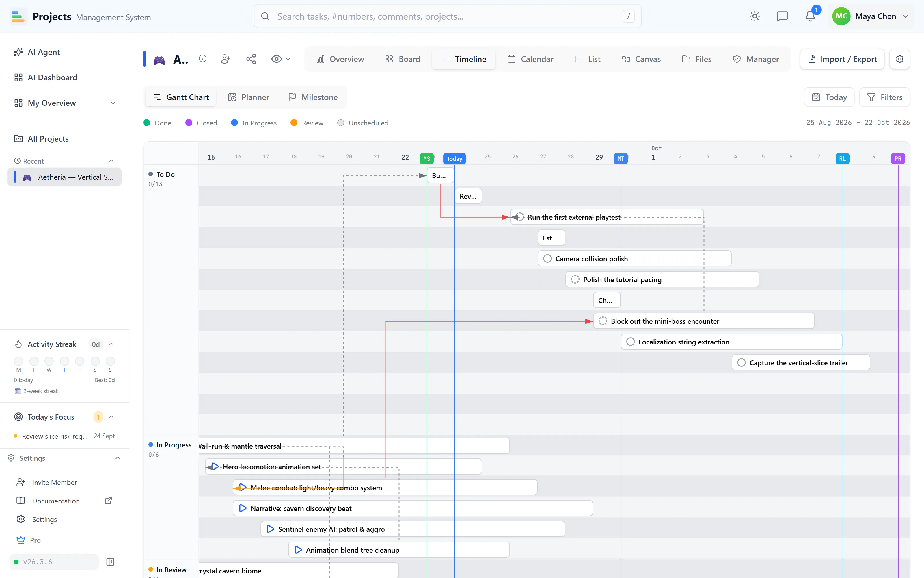Collapse the Recent section chevron
924x578 pixels.
coord(111,161)
